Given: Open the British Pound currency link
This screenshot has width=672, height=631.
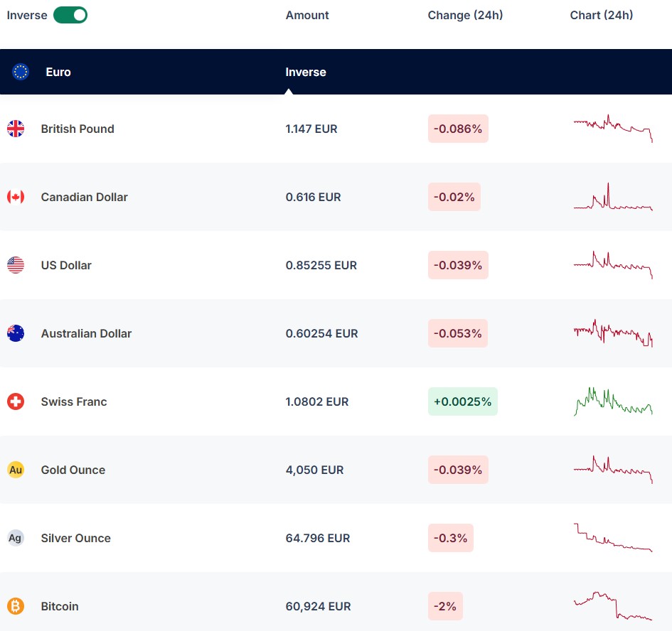Looking at the screenshot, I should pyautogui.click(x=78, y=129).
